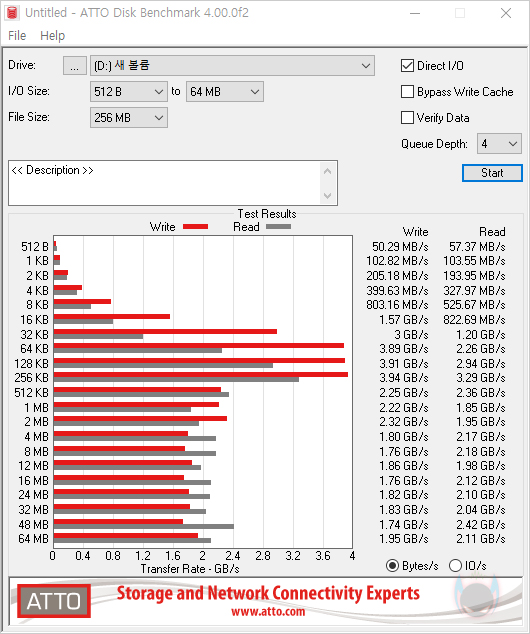Screen dimensions: 530x634
Task: Open the I/O Size end dropdown (64 MB)
Action: pyautogui.click(x=225, y=92)
